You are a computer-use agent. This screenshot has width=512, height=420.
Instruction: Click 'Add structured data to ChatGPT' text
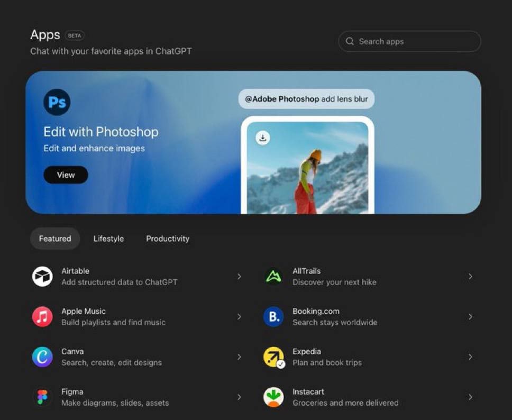pos(119,282)
